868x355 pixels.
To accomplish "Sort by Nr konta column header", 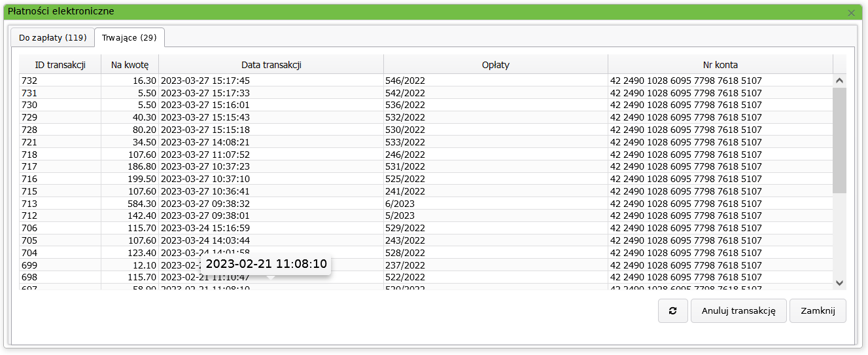I will point(720,64).
